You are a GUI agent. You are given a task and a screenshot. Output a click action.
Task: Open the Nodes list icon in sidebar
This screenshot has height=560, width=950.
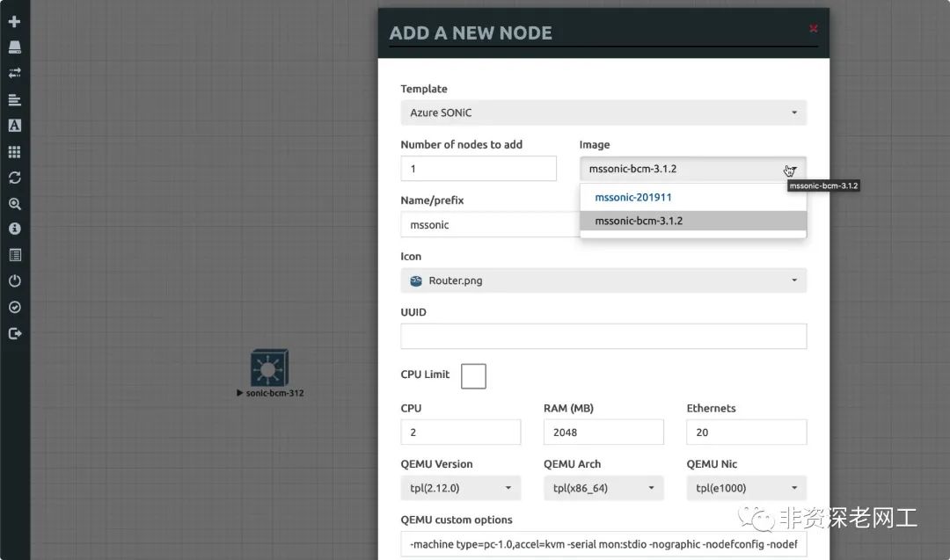pos(15,47)
